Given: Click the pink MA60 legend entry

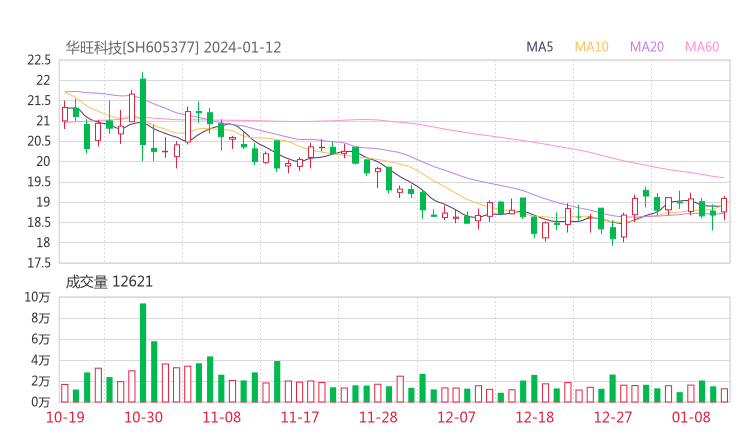Looking at the screenshot, I should tap(702, 47).
